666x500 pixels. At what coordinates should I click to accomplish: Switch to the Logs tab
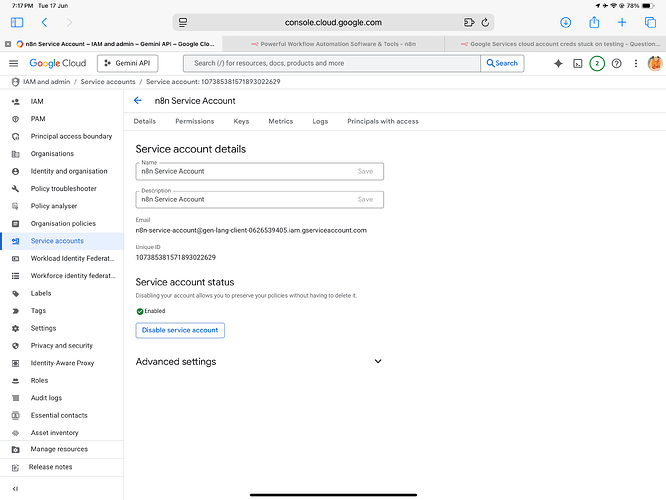click(x=320, y=121)
